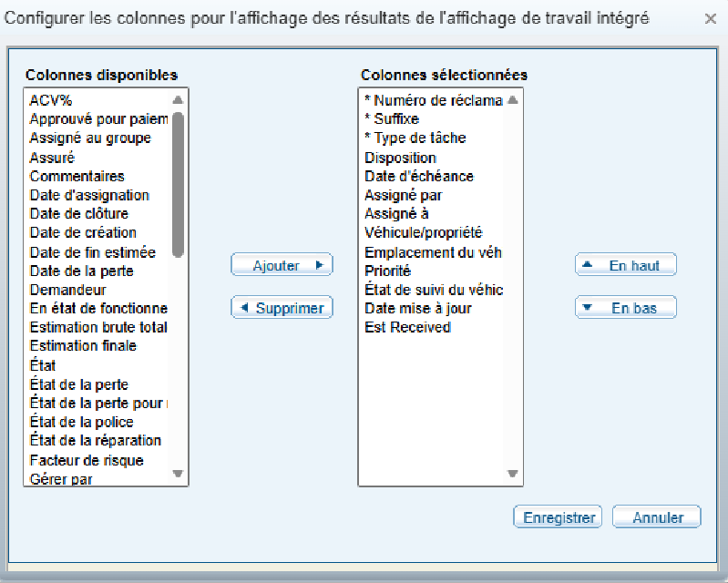The image size is (728, 583).
Task: Select Facteur de risque in available list
Action: pos(86,460)
